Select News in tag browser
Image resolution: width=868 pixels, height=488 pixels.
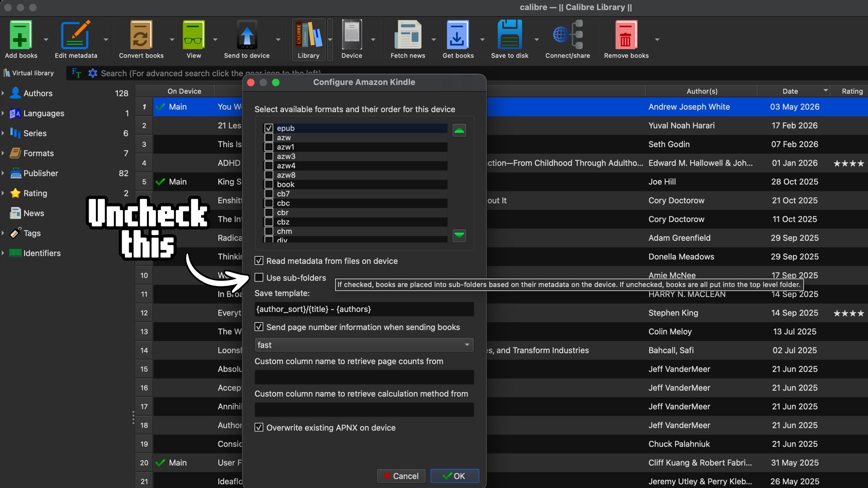33,213
